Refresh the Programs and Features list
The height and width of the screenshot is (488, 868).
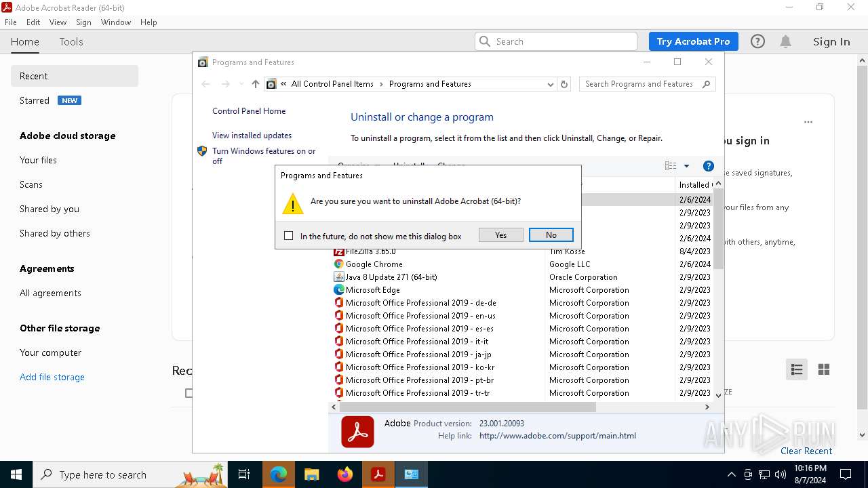point(564,84)
